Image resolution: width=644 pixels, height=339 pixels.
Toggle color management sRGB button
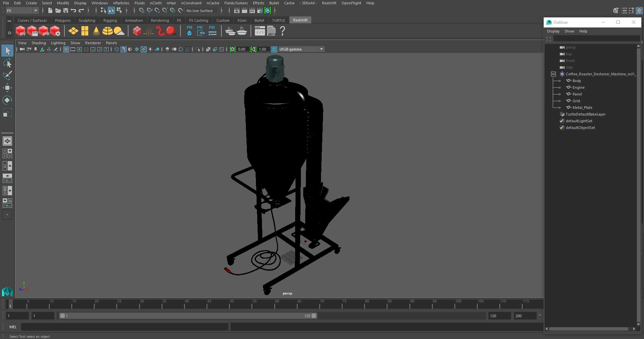[x=274, y=49]
